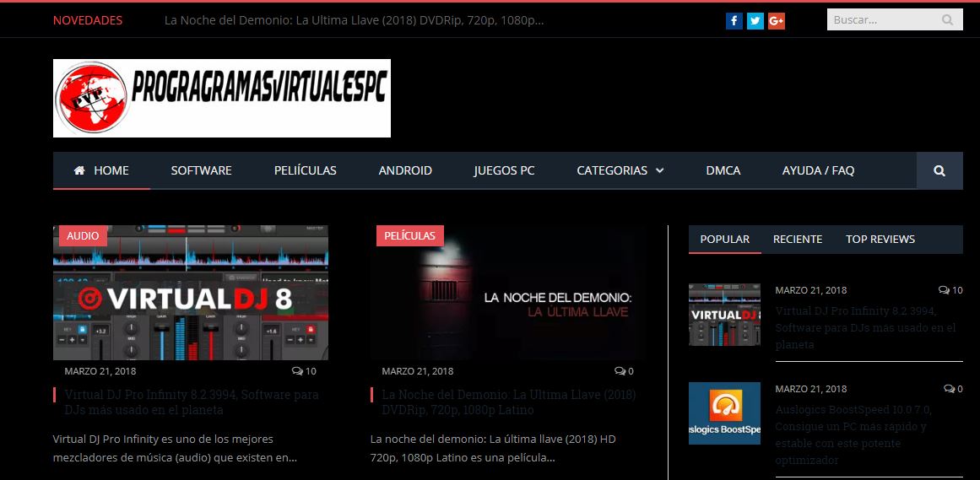980x480 pixels.
Task: Click date beside sidebar Virtual DJ entry
Action: point(811,290)
